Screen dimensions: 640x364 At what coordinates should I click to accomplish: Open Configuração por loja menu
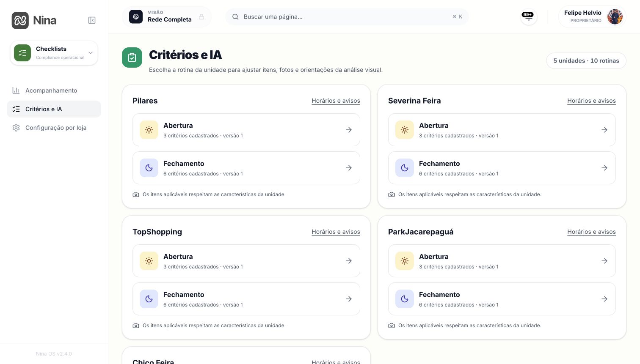click(54, 128)
